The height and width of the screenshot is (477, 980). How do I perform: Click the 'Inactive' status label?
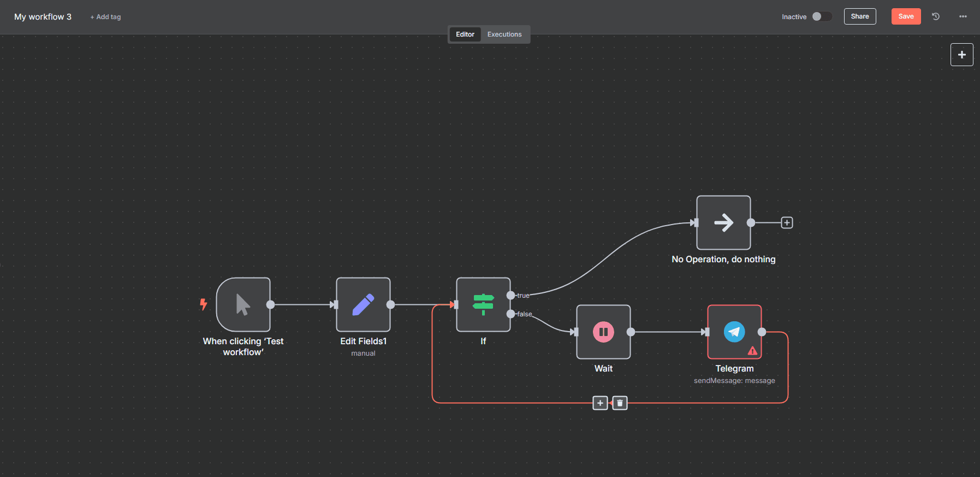794,17
